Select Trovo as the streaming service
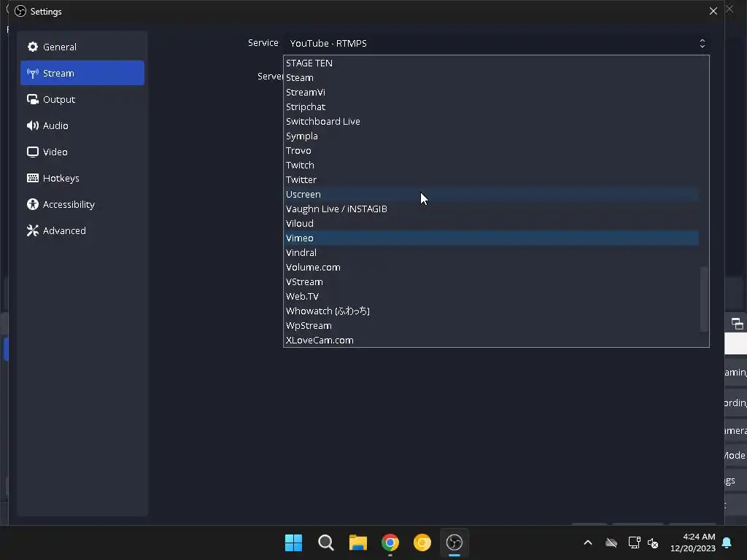 point(492,150)
